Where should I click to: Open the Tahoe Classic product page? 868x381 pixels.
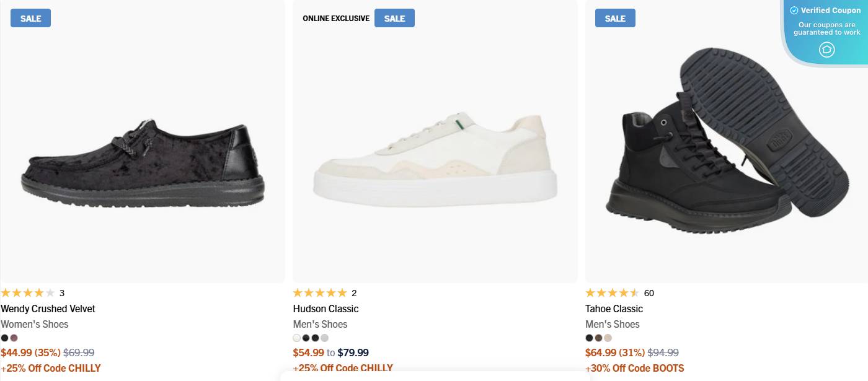[x=614, y=309]
